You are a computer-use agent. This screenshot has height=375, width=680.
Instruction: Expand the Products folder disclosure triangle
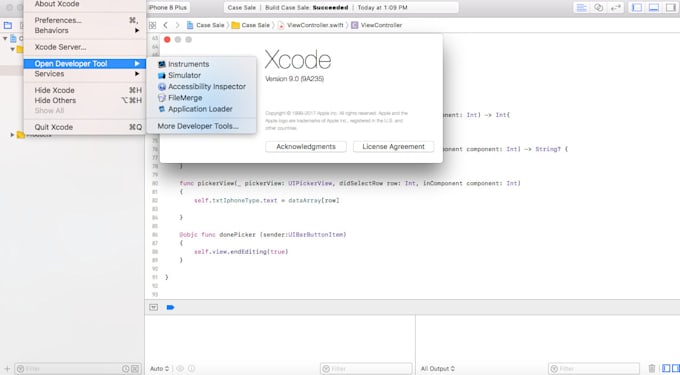[x=12, y=135]
